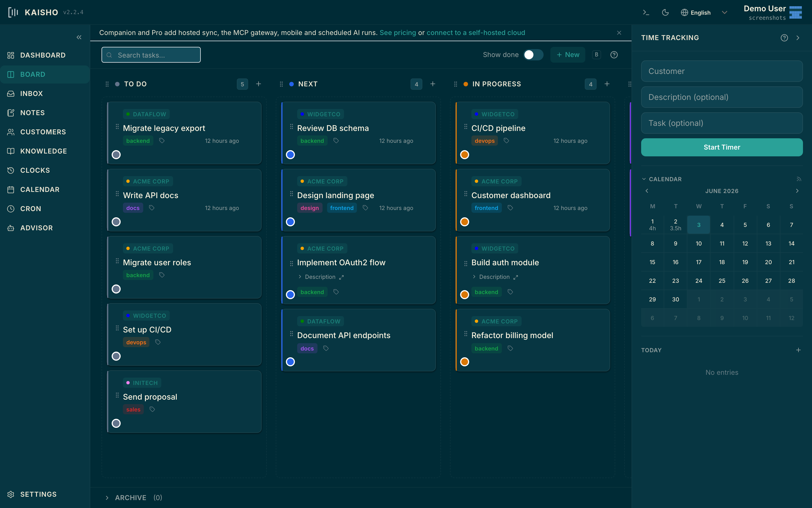Viewport: 812px width, 508px height.
Task: Toggle status circle on Design landing page
Action: (290, 222)
